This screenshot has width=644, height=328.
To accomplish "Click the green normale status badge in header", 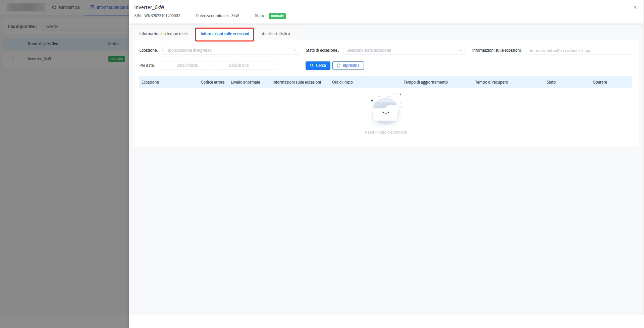I will (277, 16).
